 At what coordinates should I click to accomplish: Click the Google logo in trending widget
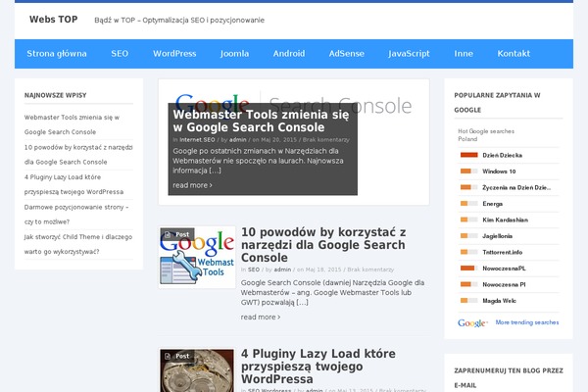tap(472, 322)
